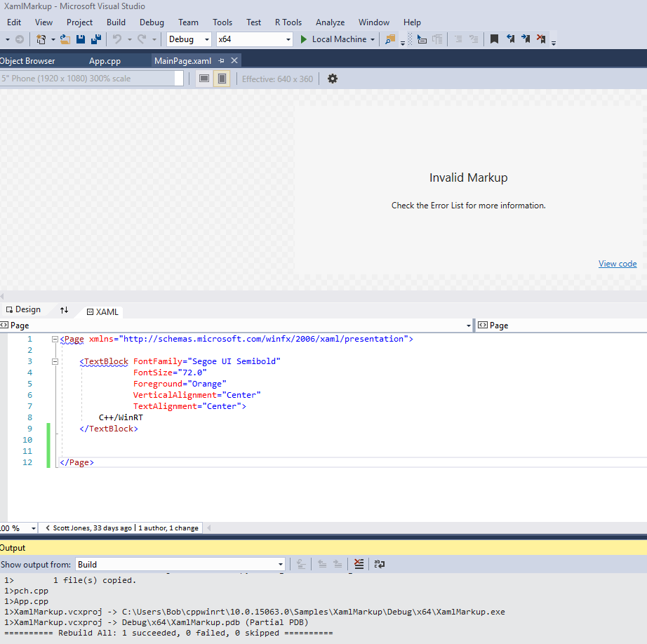
Task: Switch to the App.cpp tab
Action: point(105,60)
